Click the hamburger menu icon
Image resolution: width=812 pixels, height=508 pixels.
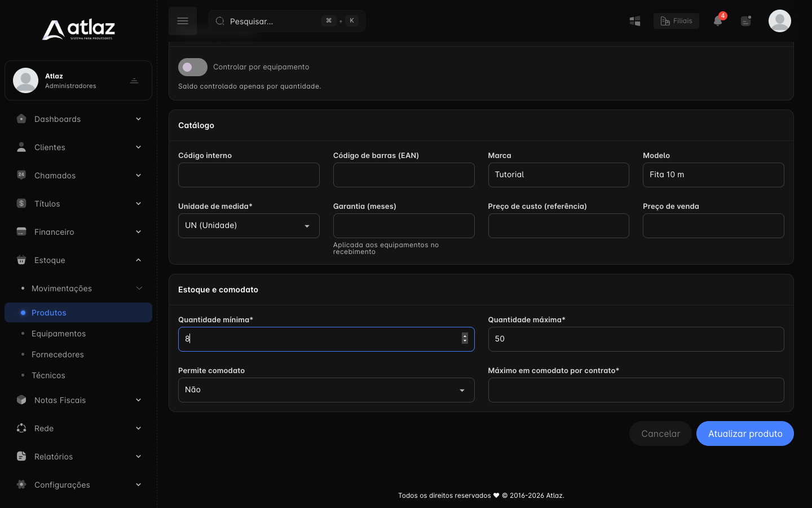pyautogui.click(x=183, y=21)
